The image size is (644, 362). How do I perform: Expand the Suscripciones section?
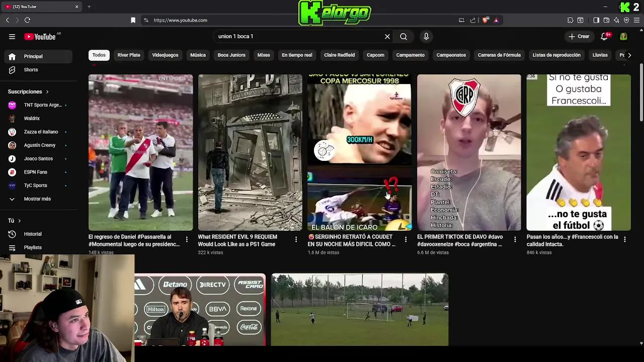[x=28, y=92]
